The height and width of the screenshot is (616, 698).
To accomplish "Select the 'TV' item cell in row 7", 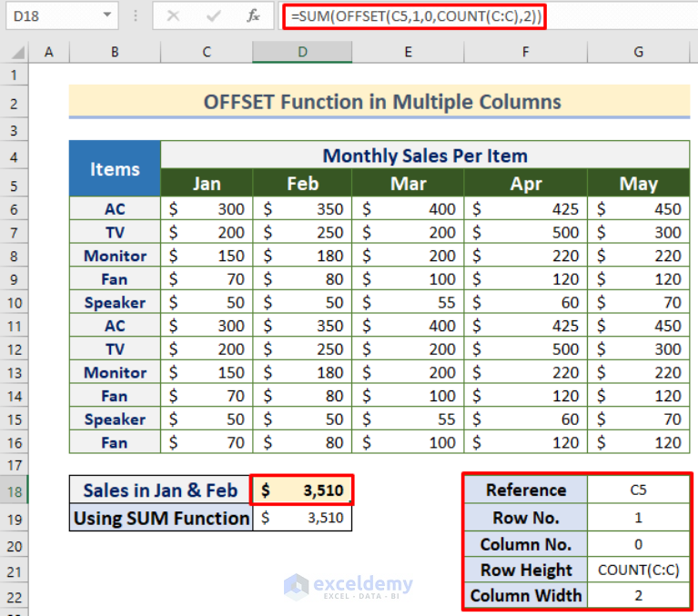I will 115,232.
